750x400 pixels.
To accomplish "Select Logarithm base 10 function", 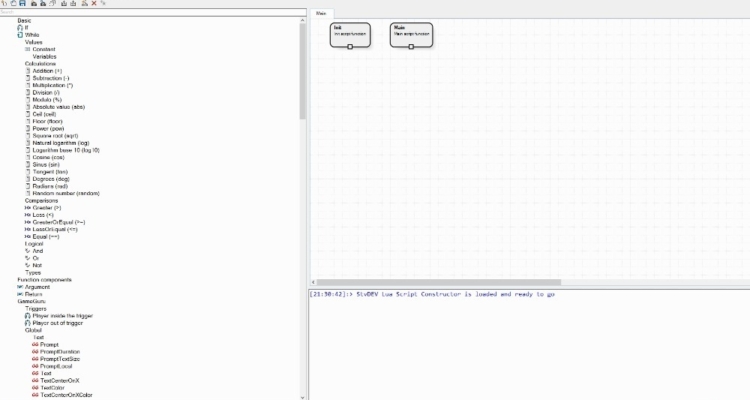I will point(63,150).
